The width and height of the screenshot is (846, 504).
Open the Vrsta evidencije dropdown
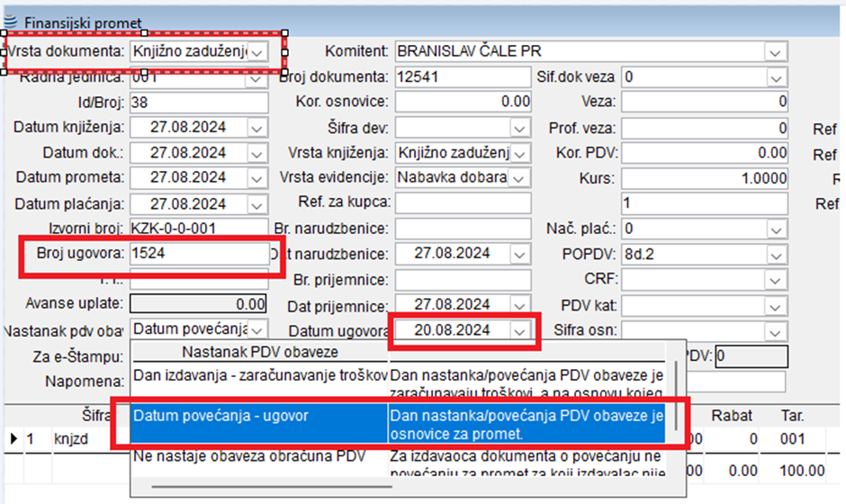pos(519,177)
